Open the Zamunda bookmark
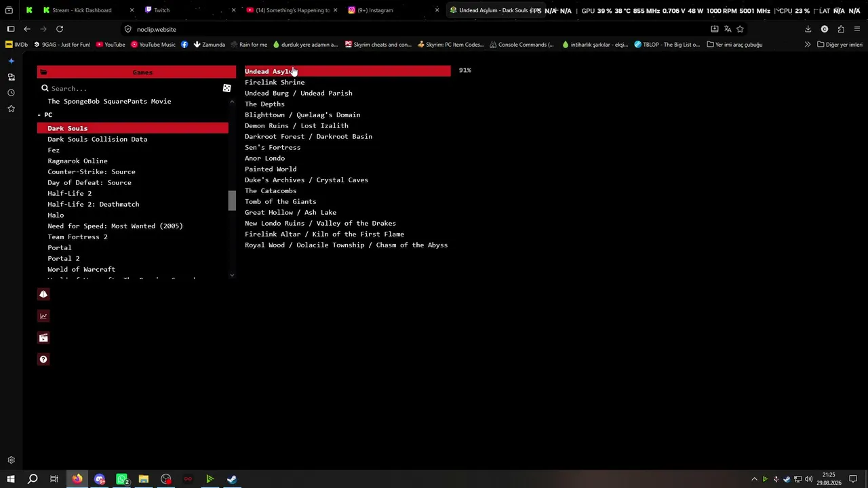 point(209,45)
